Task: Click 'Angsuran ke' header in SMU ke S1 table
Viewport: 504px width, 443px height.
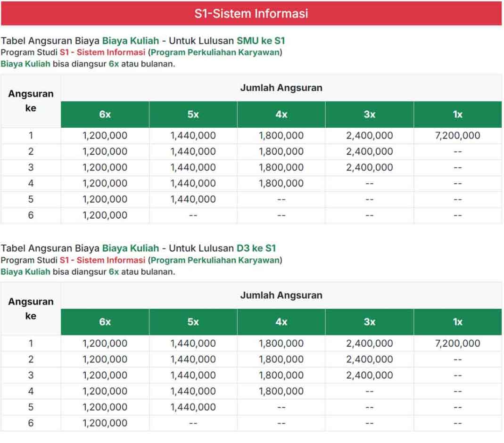Action: (x=31, y=101)
